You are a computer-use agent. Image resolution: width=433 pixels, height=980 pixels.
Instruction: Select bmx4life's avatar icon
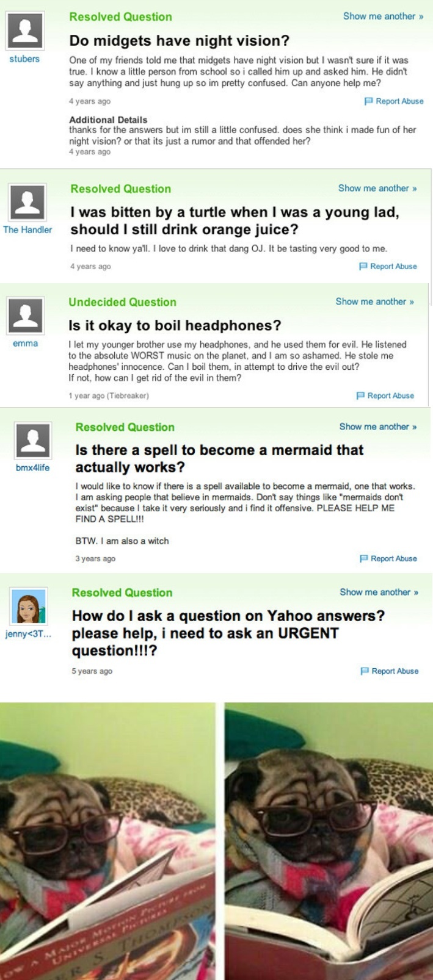pyautogui.click(x=32, y=441)
